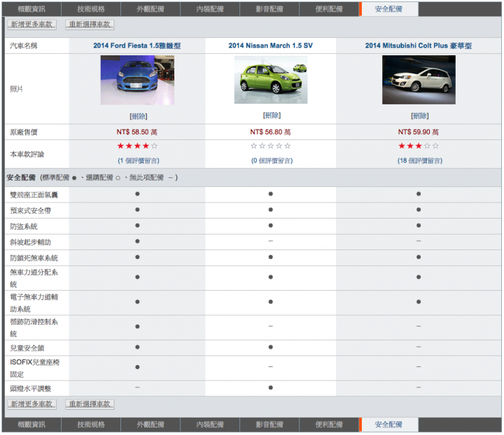Screen dimensions: 504x435
Task: Click Mitsubishi's 雙前座正面氣囊 standard dot
Action: 419,194
